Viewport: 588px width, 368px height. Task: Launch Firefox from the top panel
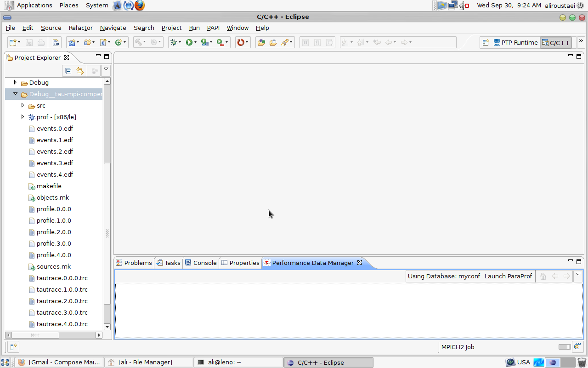point(140,5)
